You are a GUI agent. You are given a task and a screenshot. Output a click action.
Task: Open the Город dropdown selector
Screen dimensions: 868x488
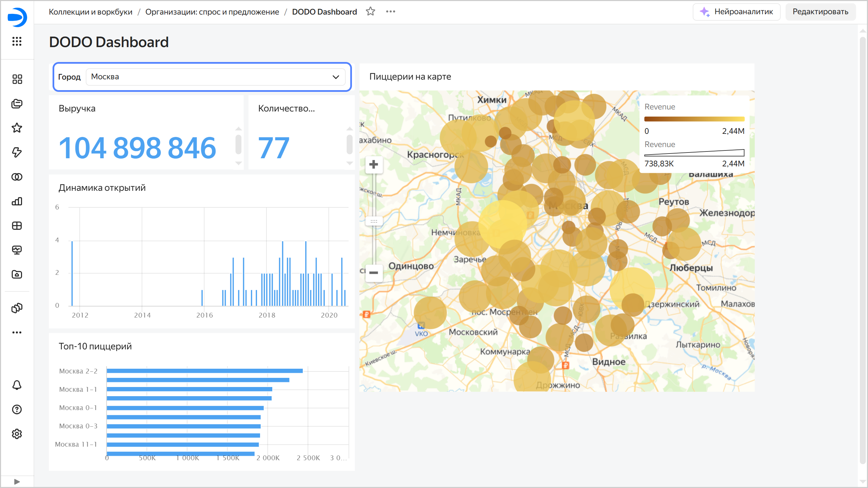point(216,77)
